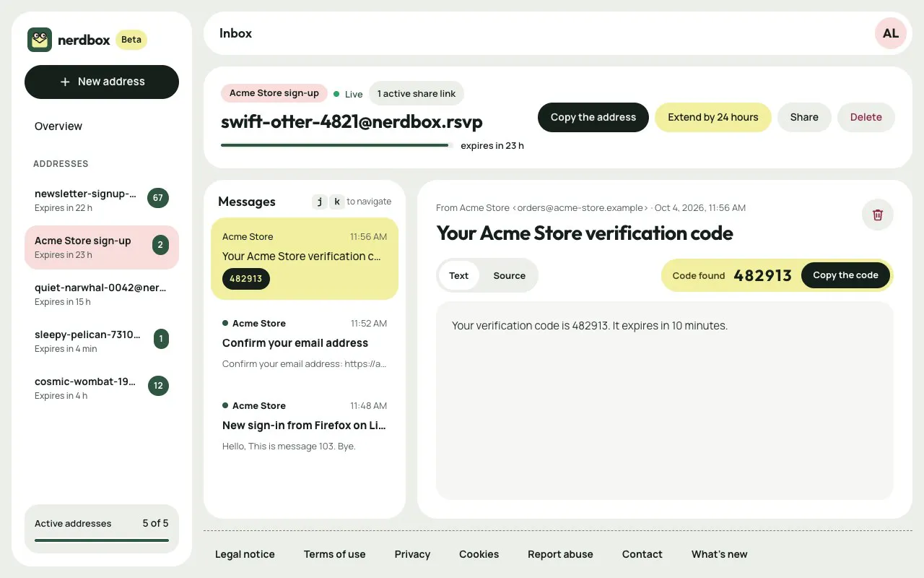
Task: Click the k navigation key hint
Action: pos(336,202)
